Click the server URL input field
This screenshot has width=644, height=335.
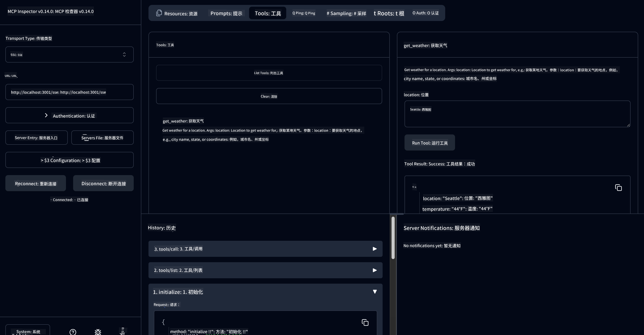pos(70,92)
